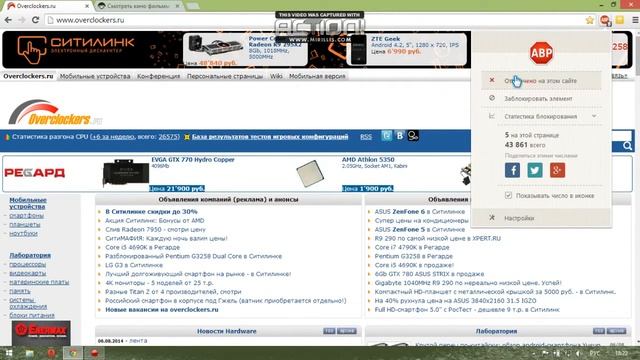Click the VK icon in blue bar

pos(400,136)
